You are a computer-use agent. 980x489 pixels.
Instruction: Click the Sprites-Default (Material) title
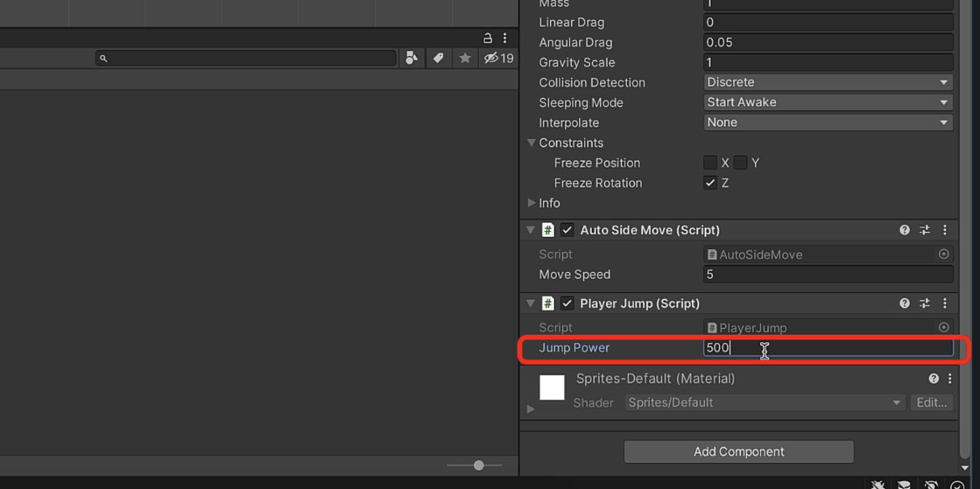pyautogui.click(x=655, y=379)
